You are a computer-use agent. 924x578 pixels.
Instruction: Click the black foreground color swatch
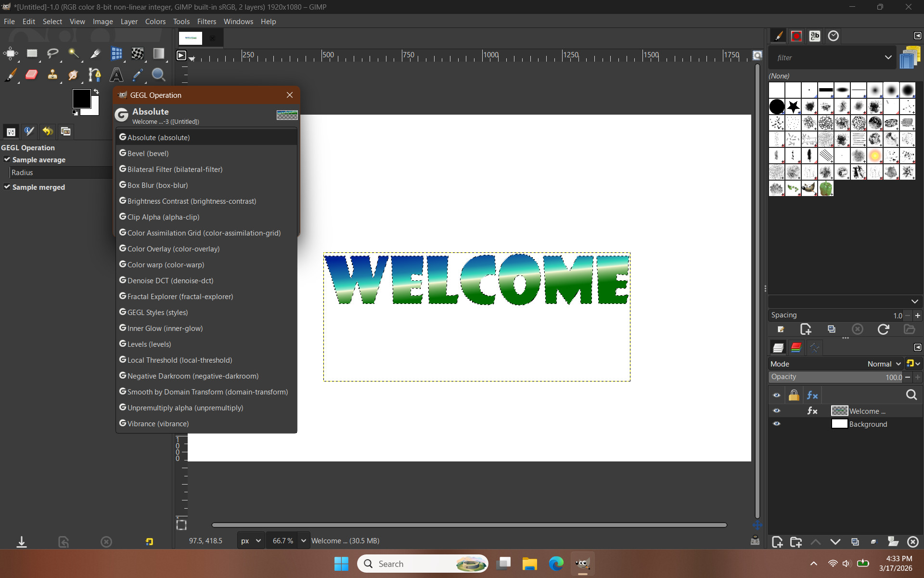pos(81,98)
